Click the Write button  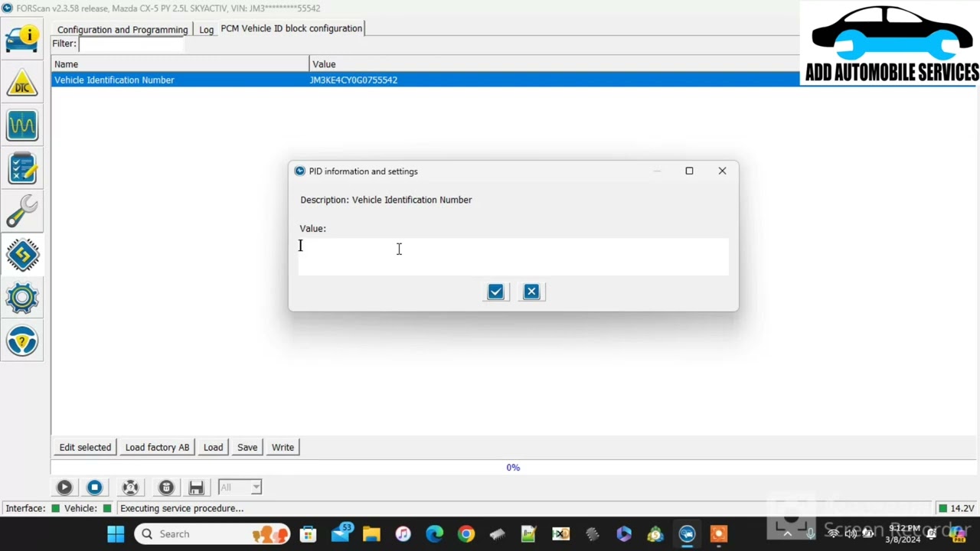point(283,447)
